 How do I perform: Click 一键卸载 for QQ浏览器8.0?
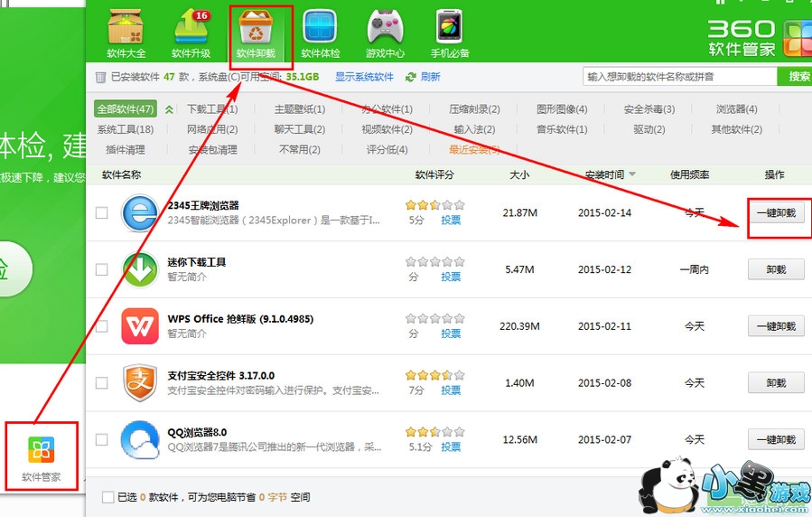pyautogui.click(x=776, y=440)
